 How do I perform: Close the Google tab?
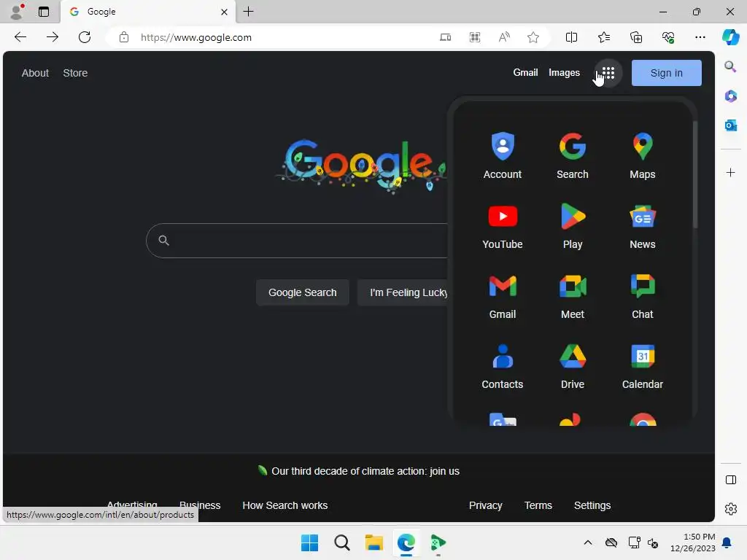(x=224, y=12)
